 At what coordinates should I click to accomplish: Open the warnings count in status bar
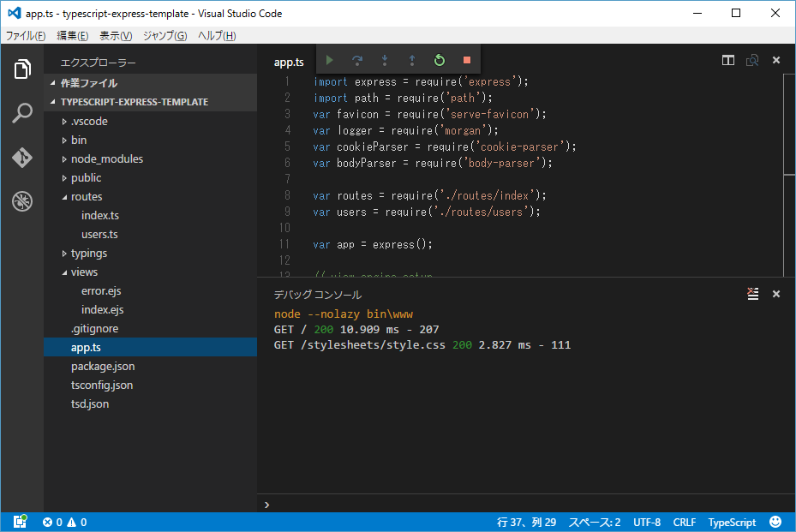click(x=76, y=522)
